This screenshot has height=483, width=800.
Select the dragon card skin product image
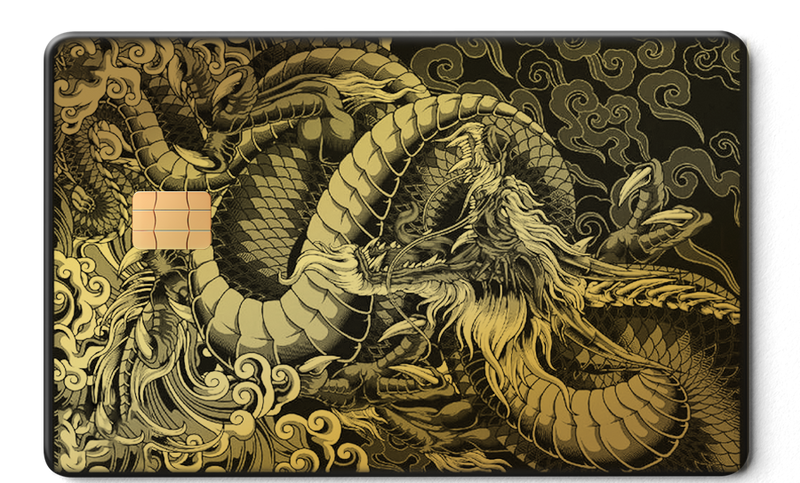click(x=396, y=253)
